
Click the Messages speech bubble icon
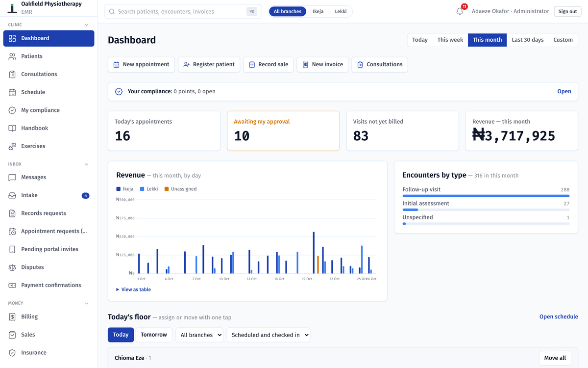tap(12, 177)
